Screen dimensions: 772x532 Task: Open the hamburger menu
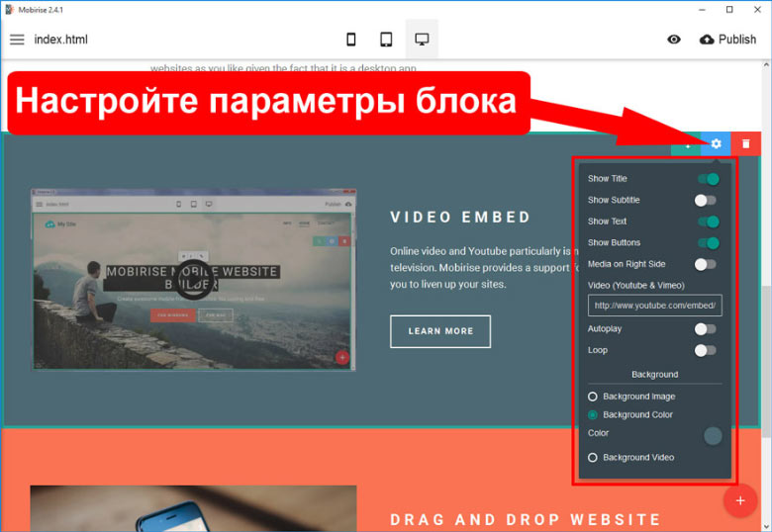point(17,40)
